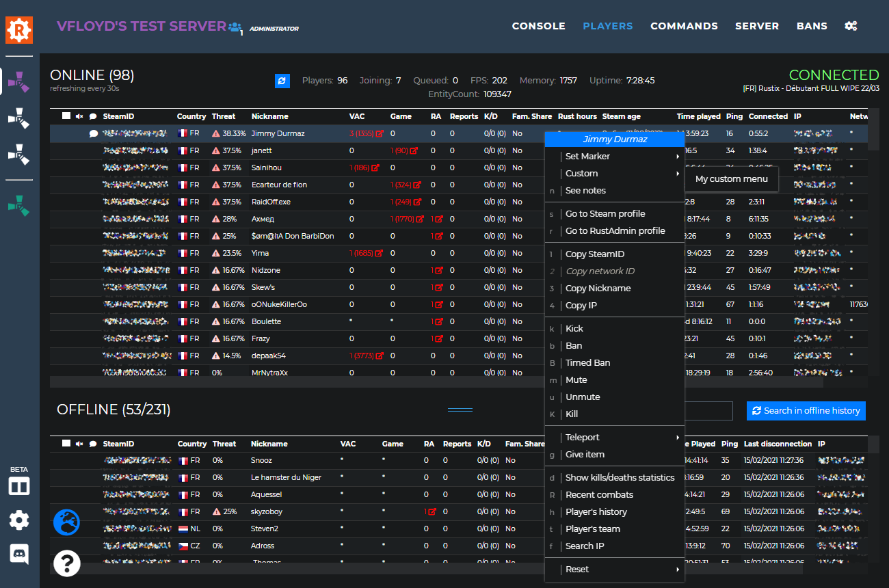Click the chat bubble icon in Jimmy Durmaz row
The height and width of the screenshot is (588, 889).
click(x=94, y=134)
